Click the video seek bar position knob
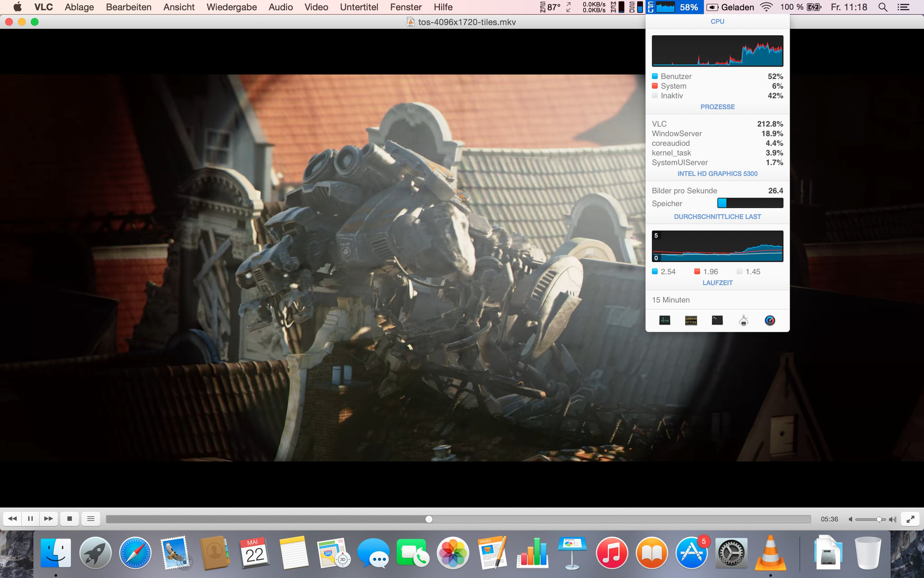Viewport: 924px width, 578px height. tap(429, 519)
